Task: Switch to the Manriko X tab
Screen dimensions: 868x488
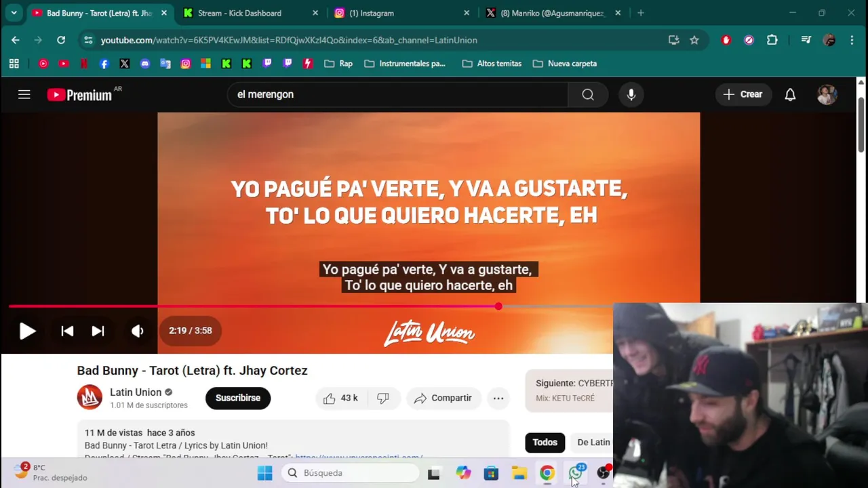Action: click(553, 13)
